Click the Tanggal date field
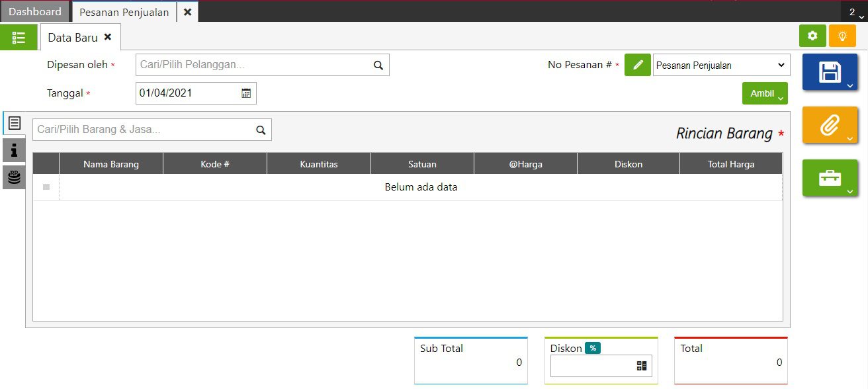This screenshot has width=868, height=389. coord(196,93)
